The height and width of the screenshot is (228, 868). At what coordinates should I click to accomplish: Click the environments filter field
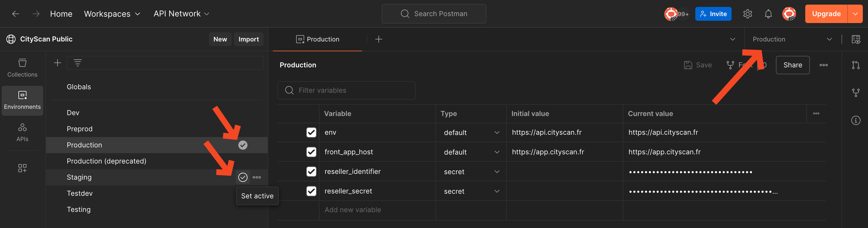(165, 63)
